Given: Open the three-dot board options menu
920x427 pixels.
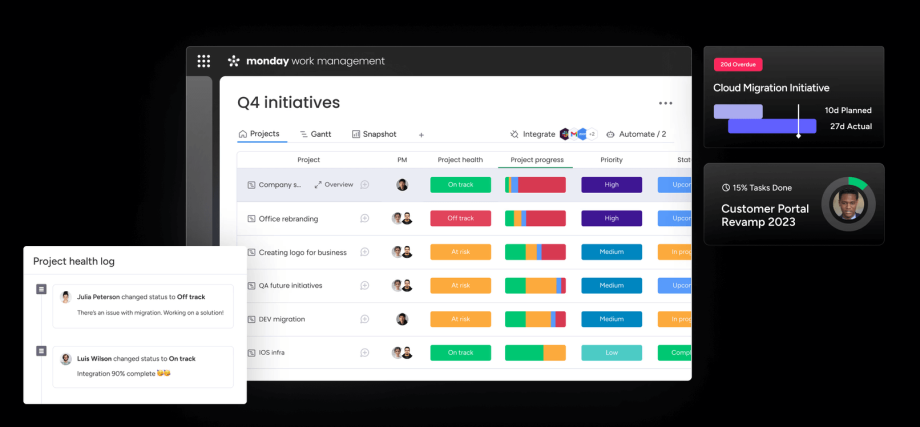Looking at the screenshot, I should click(x=665, y=103).
